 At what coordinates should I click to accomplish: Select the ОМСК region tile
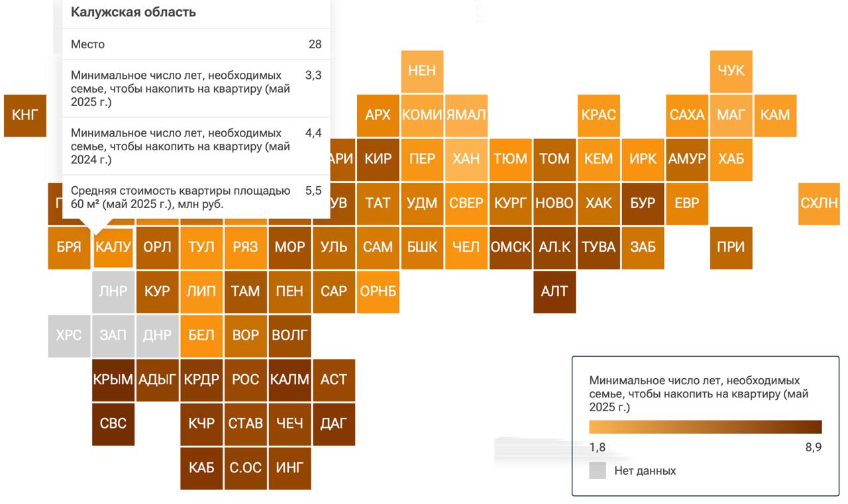click(x=510, y=248)
